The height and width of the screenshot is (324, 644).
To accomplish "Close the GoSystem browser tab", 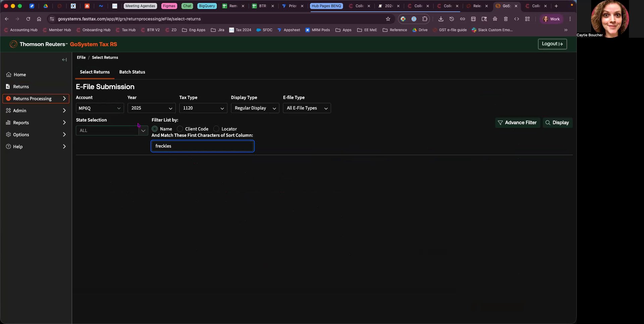I will tap(516, 6).
